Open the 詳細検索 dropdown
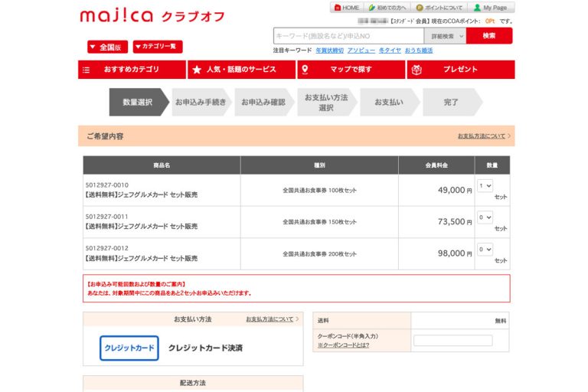Viewport: 588px width, 392px height. (445, 36)
